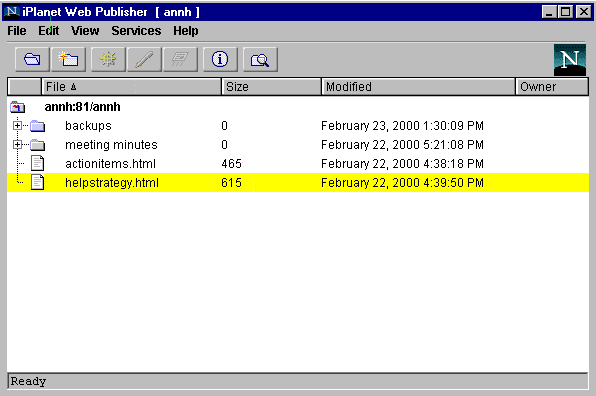The height and width of the screenshot is (396, 596).
Task: Click the open folder toolbar icon
Action: [32, 59]
